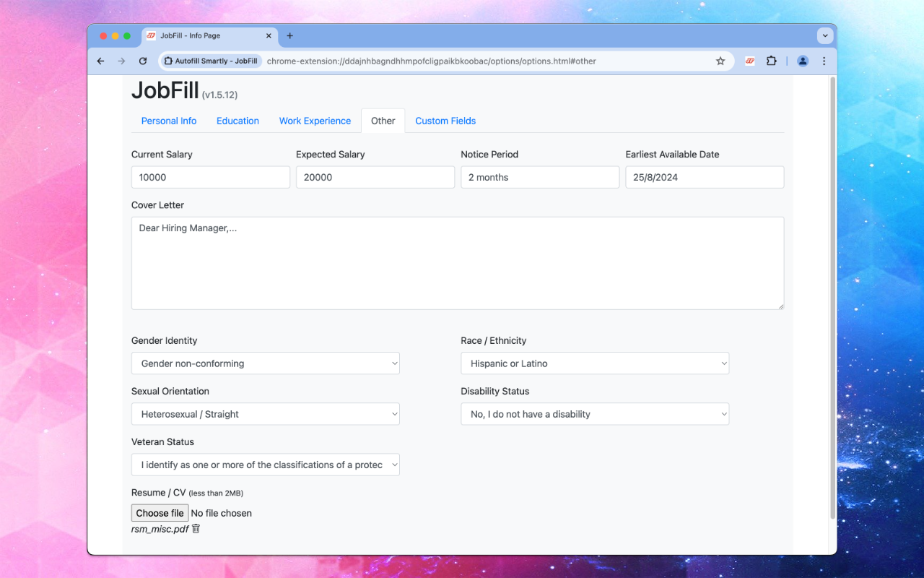Switch to the Education tab
Image resolution: width=924 pixels, height=578 pixels.
pos(237,121)
